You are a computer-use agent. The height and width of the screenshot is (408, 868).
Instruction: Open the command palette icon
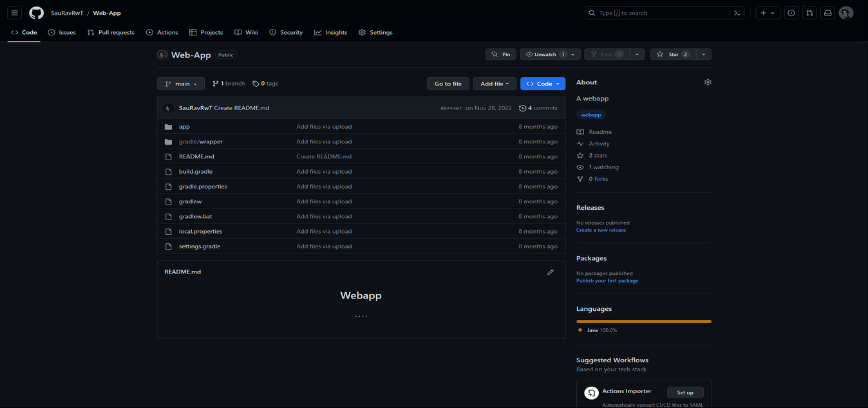[x=737, y=13]
